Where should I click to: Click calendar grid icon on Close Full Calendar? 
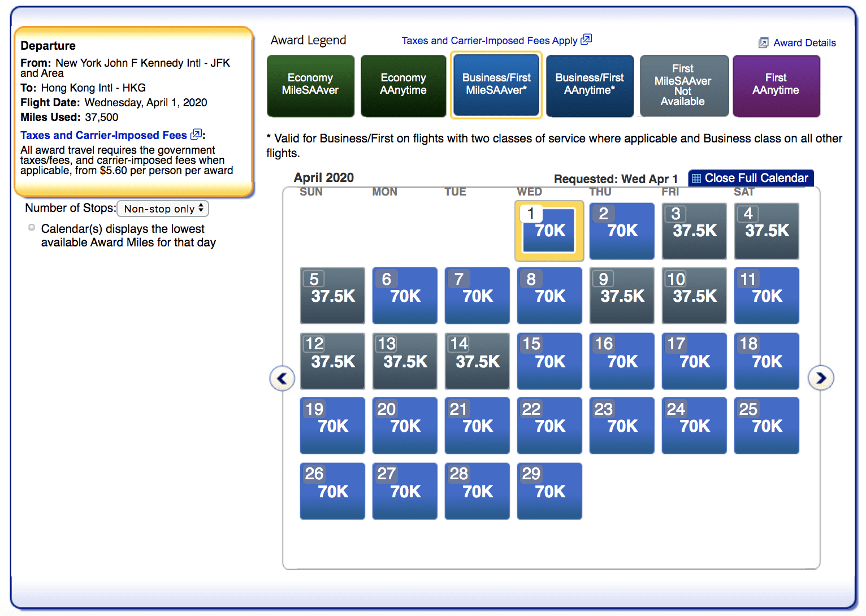click(696, 177)
